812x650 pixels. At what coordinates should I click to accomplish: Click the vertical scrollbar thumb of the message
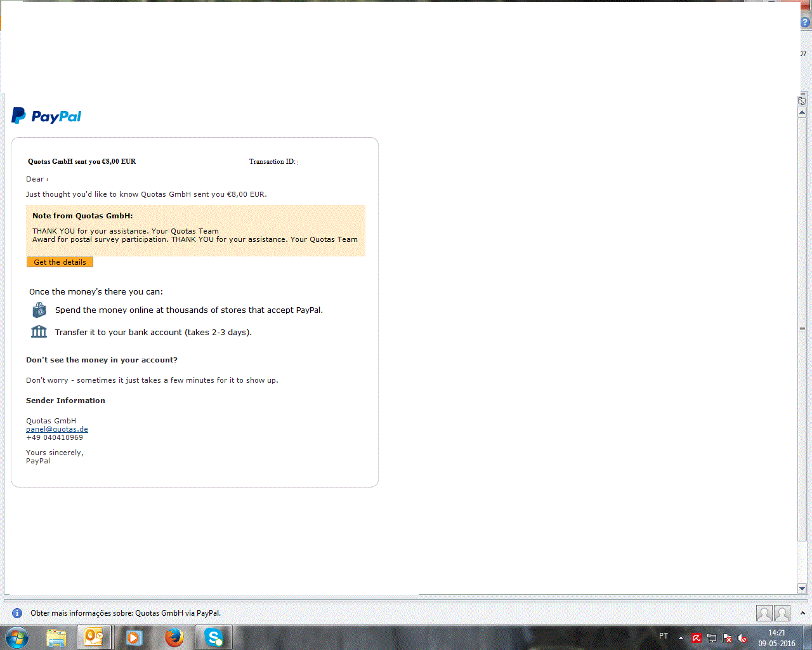[802, 329]
